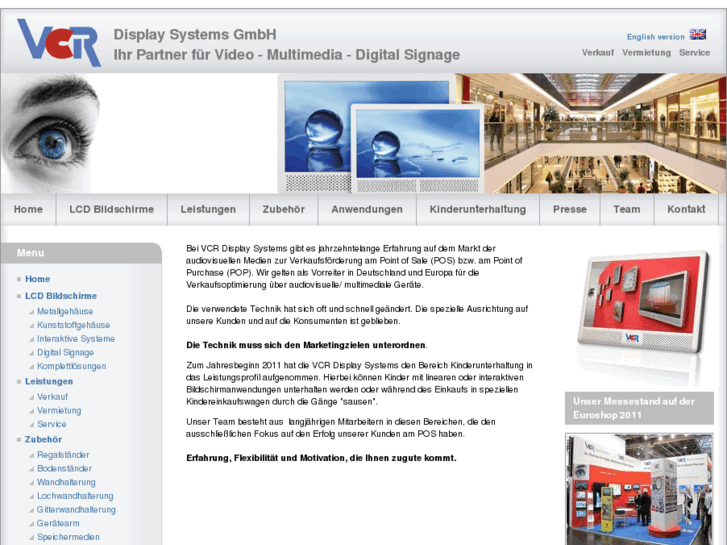Open Regalständer sidebar entry

[x=63, y=455]
